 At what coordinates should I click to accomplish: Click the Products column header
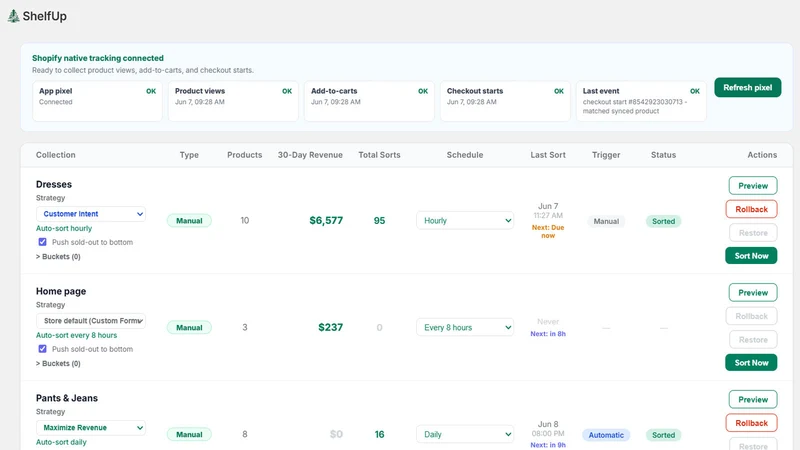(x=244, y=155)
